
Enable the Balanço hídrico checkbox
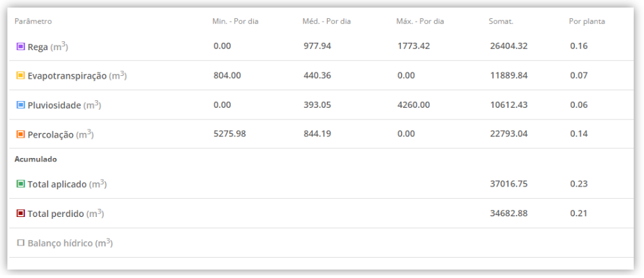click(x=20, y=243)
